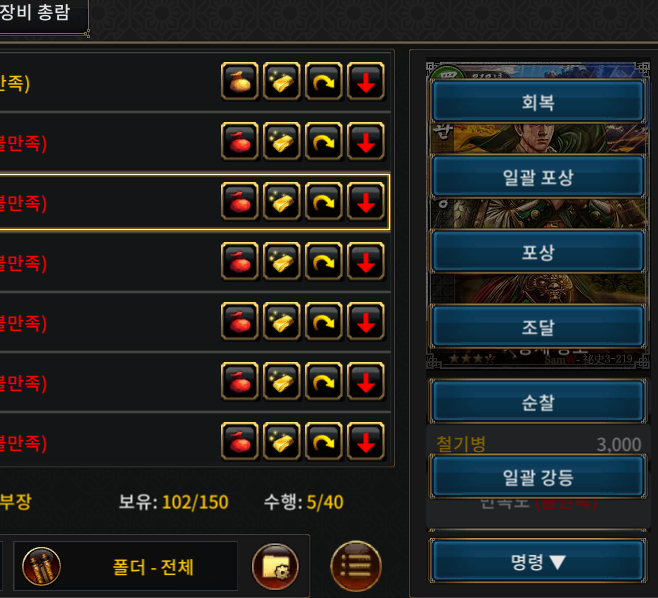Switch to the 장비 총람 tab

(x=35, y=13)
